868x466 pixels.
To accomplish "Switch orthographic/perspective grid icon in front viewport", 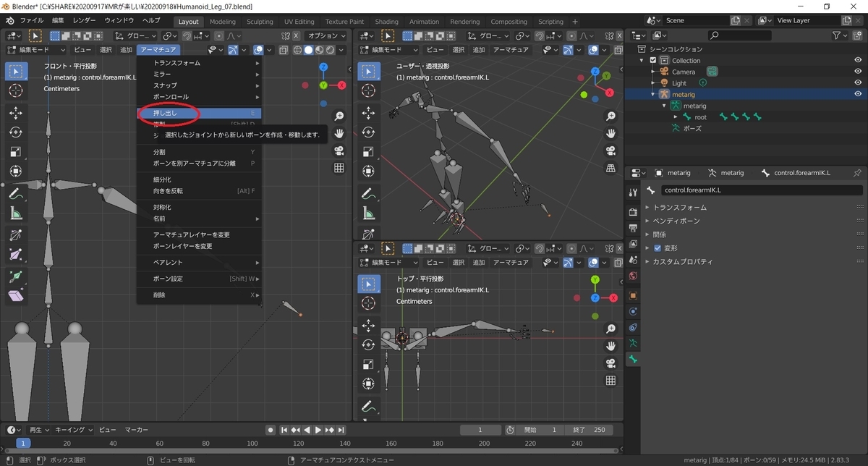I will tap(339, 169).
